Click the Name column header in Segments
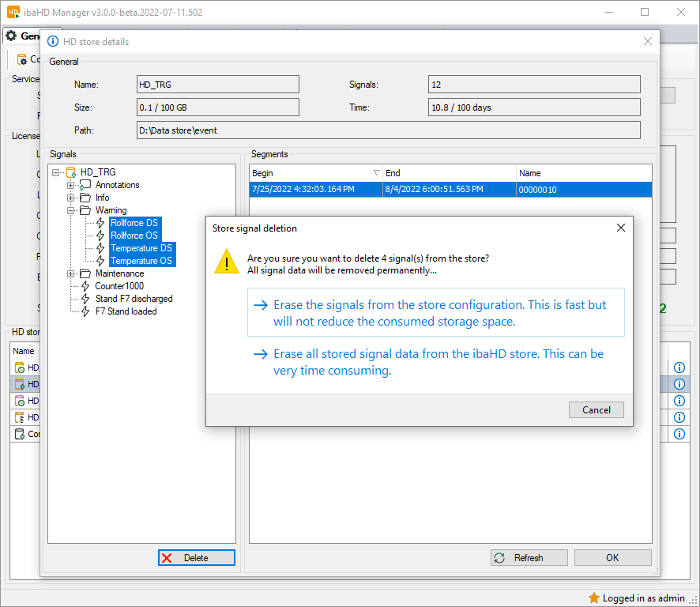The width and height of the screenshot is (700, 607). [584, 173]
